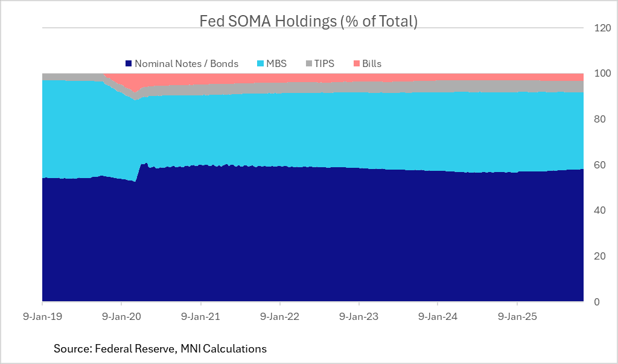The image size is (618, 364).
Task: Click the Bills legend pink swatch
Action: [356, 63]
